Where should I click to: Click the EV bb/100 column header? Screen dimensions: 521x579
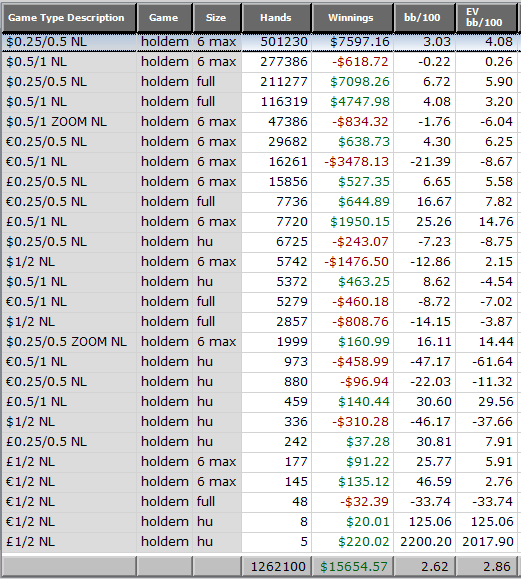point(486,18)
